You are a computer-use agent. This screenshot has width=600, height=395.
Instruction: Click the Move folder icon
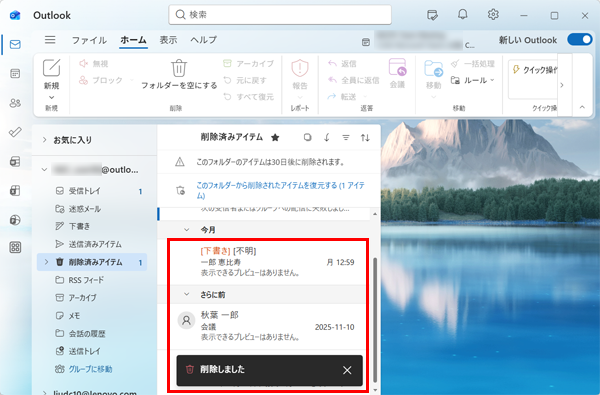pyautogui.click(x=434, y=69)
